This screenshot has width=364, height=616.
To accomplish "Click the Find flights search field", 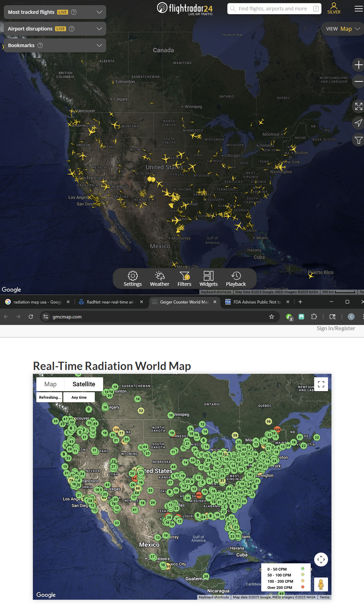I will pyautogui.click(x=273, y=9).
